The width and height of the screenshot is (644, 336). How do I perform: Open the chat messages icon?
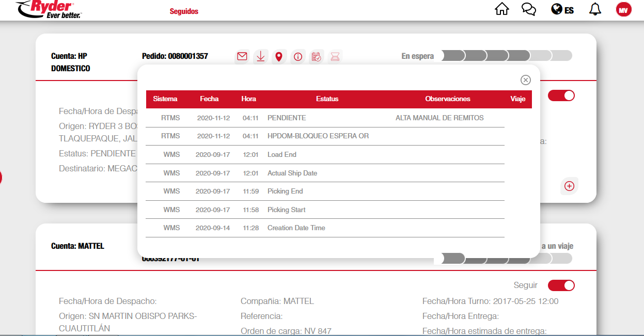point(529,9)
